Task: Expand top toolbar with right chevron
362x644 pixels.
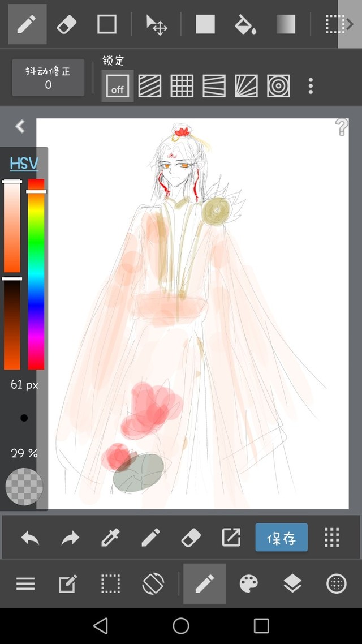Action: (350, 24)
